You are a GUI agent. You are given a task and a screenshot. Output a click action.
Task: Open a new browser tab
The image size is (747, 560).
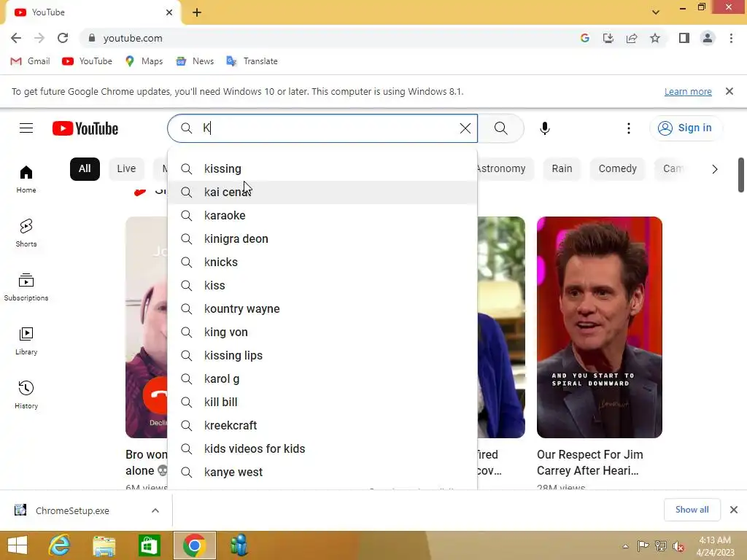click(x=197, y=12)
